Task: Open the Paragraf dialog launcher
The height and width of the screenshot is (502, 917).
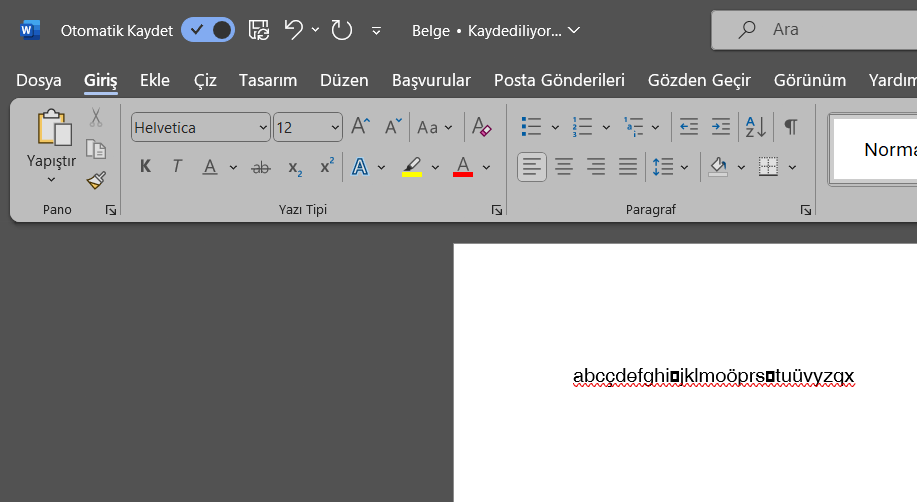Action: pos(806,210)
